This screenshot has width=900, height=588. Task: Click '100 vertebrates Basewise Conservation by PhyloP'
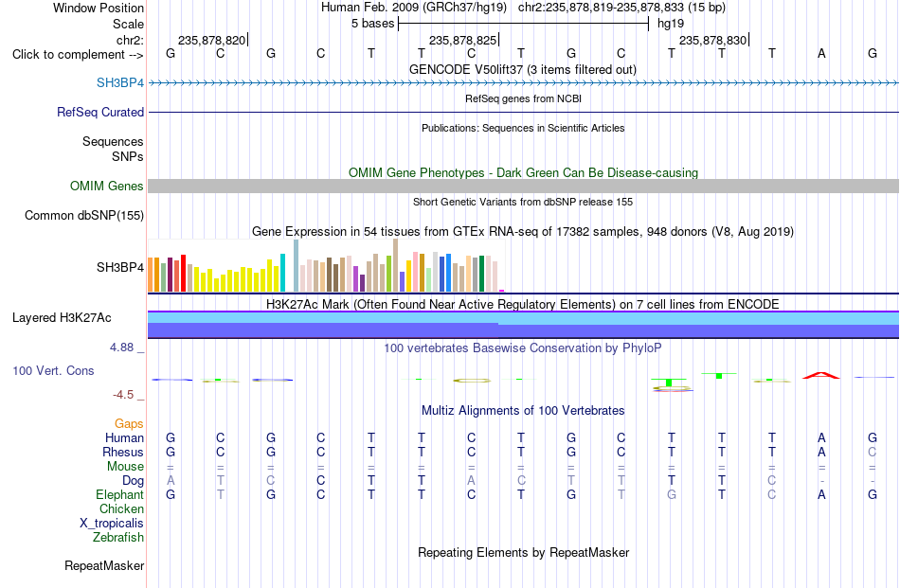coord(523,347)
